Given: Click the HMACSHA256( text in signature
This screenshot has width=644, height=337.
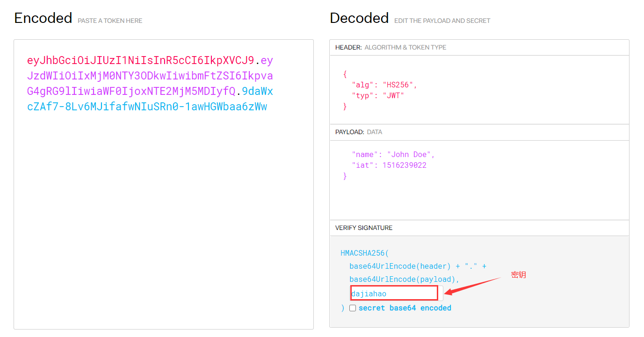Looking at the screenshot, I should [x=365, y=253].
